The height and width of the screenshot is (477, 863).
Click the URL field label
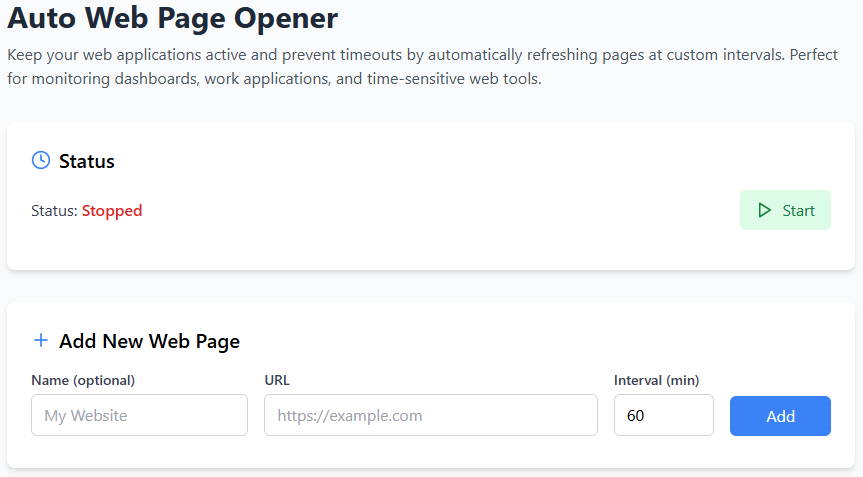(x=277, y=380)
